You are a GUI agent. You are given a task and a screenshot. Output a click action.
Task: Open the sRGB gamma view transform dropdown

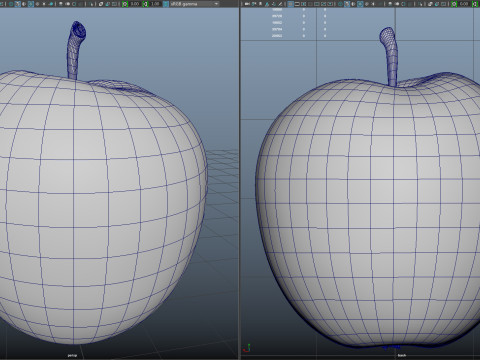point(195,4)
